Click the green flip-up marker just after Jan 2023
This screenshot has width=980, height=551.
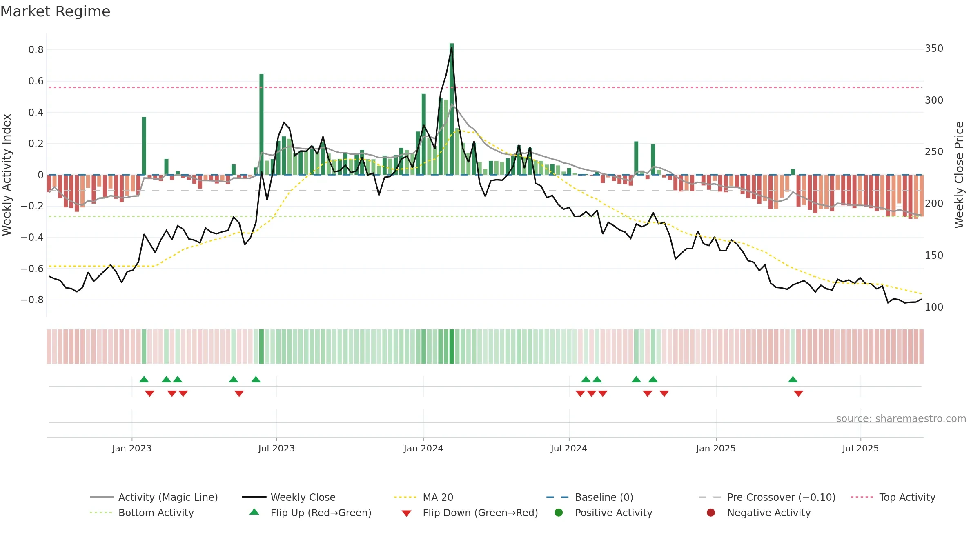[144, 379]
